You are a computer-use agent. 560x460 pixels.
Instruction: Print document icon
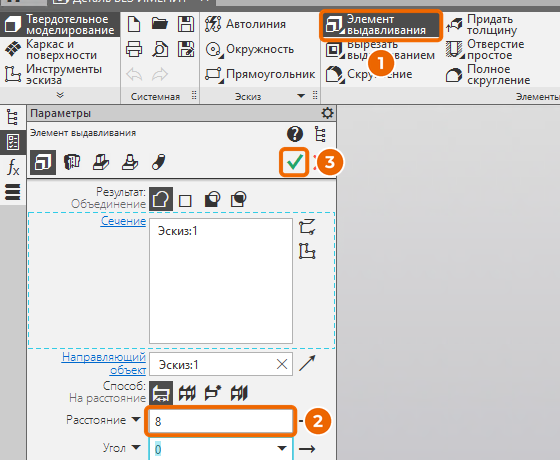[x=134, y=49]
